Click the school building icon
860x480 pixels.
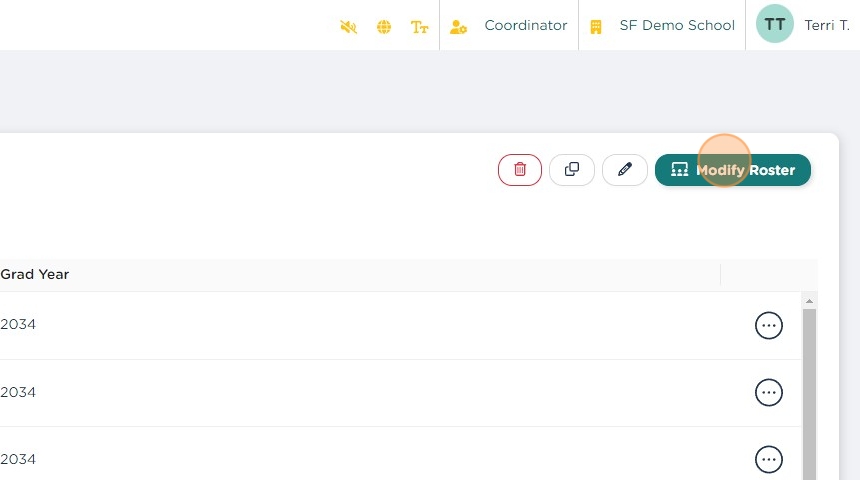(x=596, y=26)
